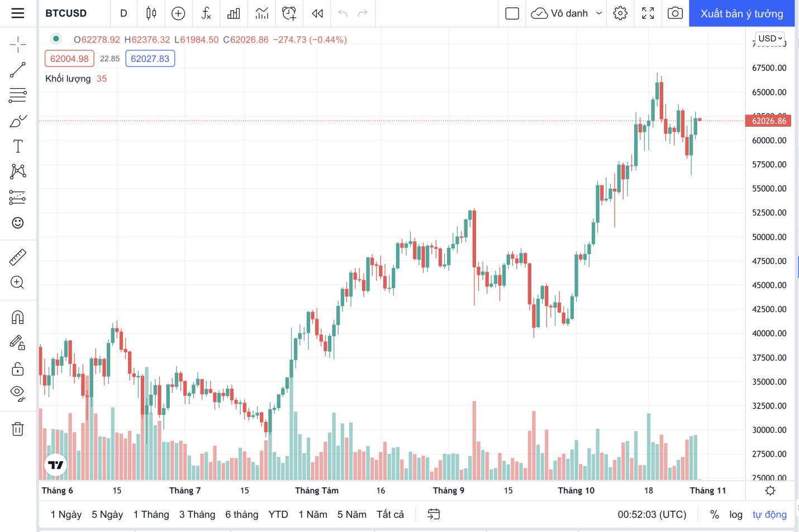Toggle the green market status dot
The height and width of the screenshot is (532, 799).
coord(56,39)
